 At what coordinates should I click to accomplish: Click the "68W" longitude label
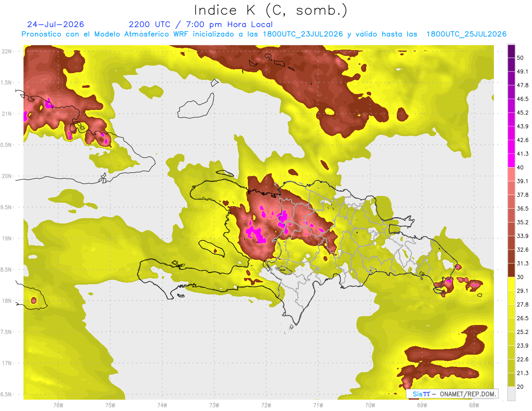pos(474,405)
